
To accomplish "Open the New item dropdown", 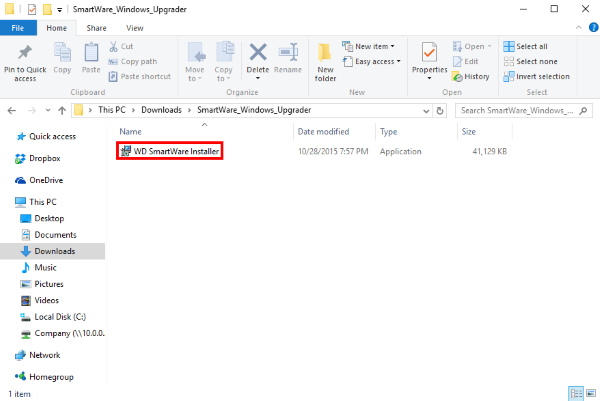I will (368, 46).
